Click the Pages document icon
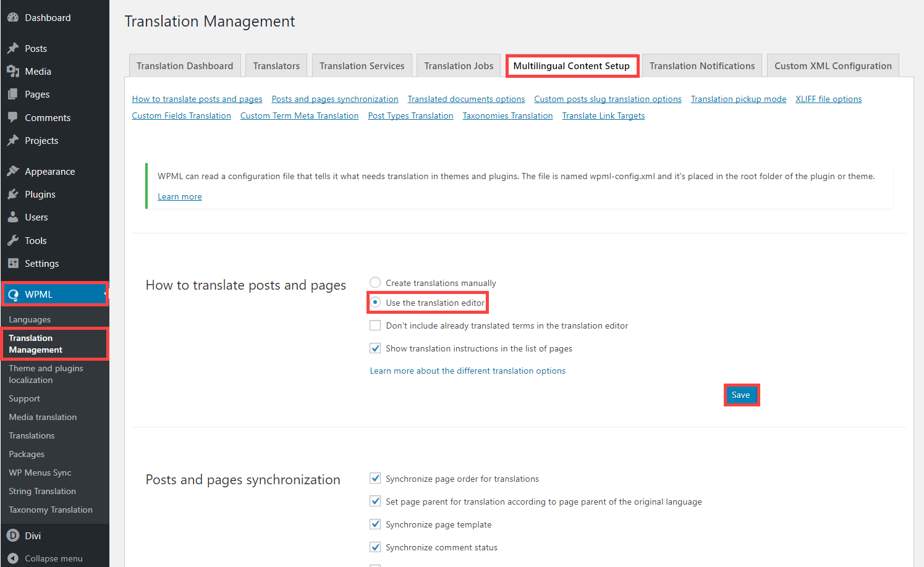 13,94
